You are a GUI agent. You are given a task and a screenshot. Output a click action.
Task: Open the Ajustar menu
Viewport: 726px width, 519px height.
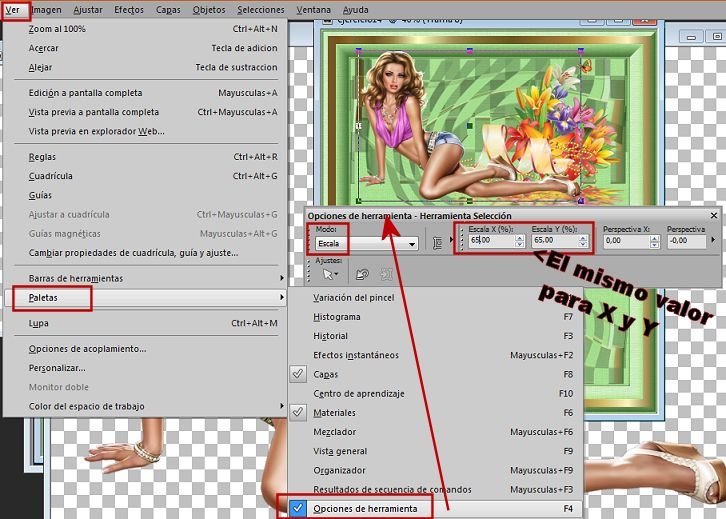click(x=88, y=10)
